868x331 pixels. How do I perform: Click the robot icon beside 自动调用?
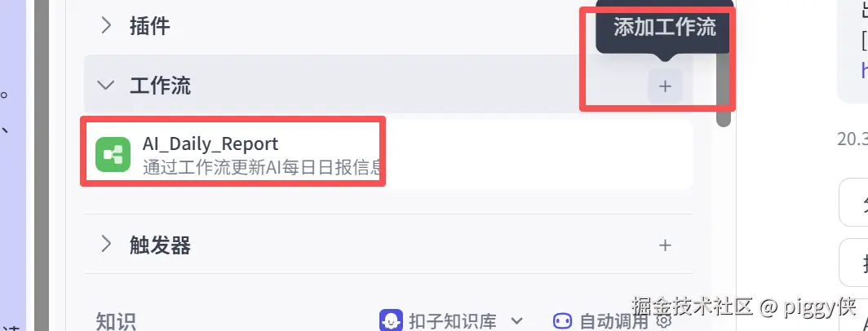[x=562, y=320]
